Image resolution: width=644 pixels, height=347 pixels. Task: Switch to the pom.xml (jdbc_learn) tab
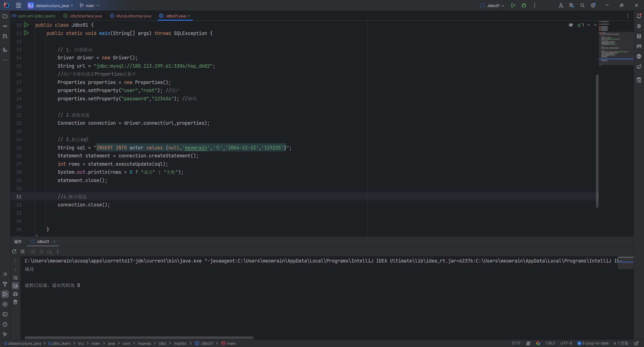click(x=36, y=16)
